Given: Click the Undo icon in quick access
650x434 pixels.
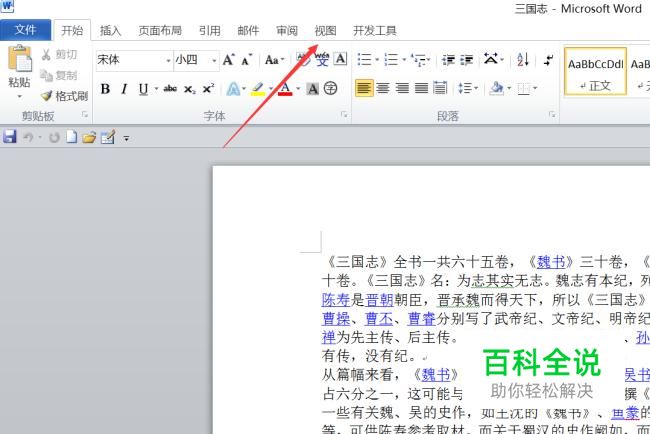Looking at the screenshot, I should tap(28, 137).
